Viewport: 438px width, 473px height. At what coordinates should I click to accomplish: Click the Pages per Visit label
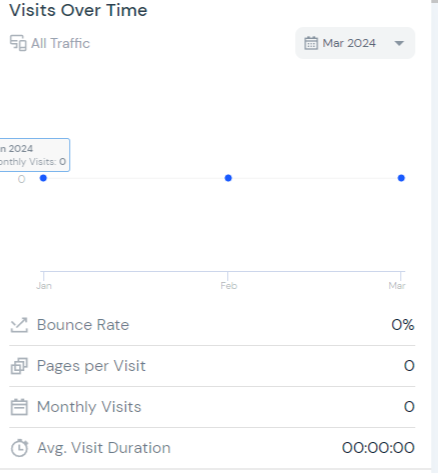pyautogui.click(x=91, y=366)
